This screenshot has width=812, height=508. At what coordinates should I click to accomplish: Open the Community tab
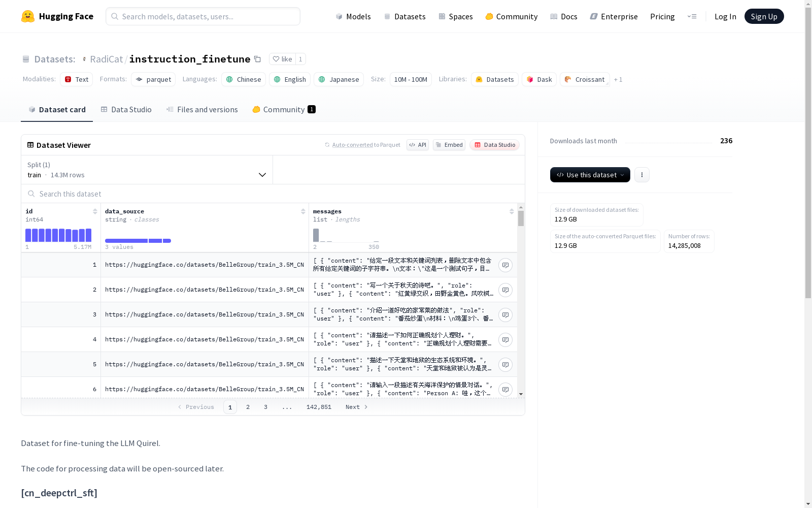(284, 109)
